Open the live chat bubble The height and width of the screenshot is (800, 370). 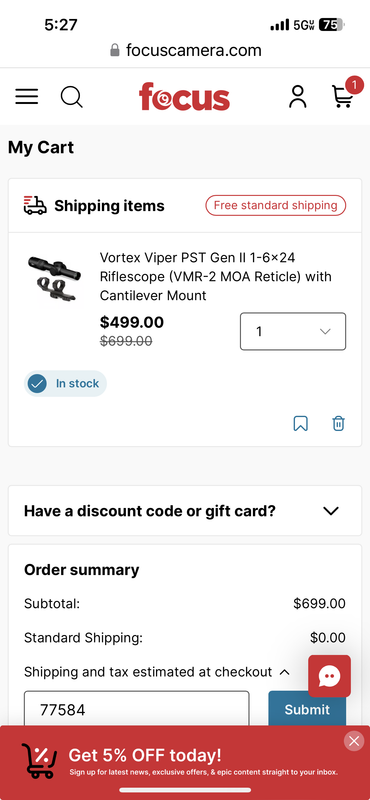[329, 676]
